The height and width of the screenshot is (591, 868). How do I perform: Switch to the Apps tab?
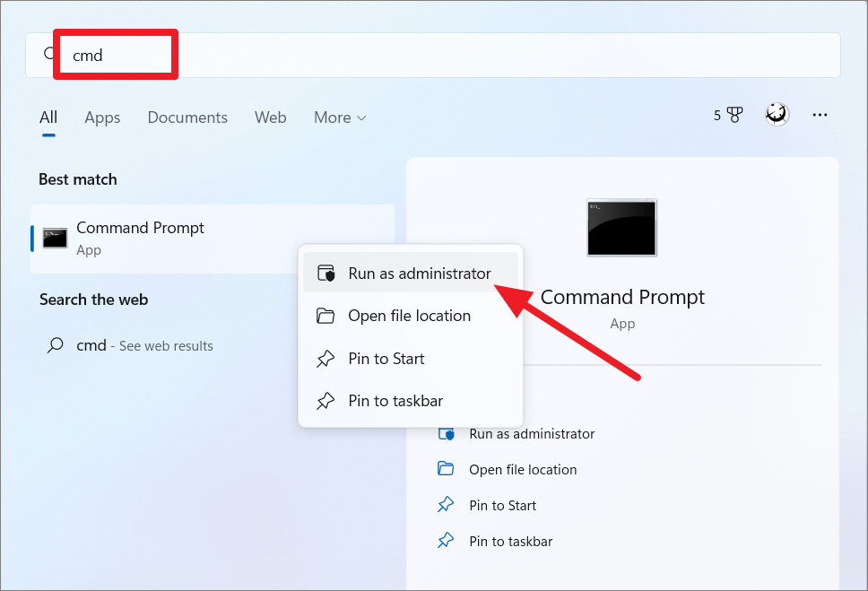click(102, 117)
